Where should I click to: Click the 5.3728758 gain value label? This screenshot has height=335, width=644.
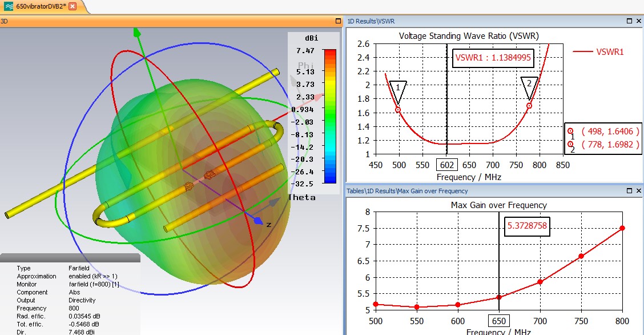[x=528, y=226]
